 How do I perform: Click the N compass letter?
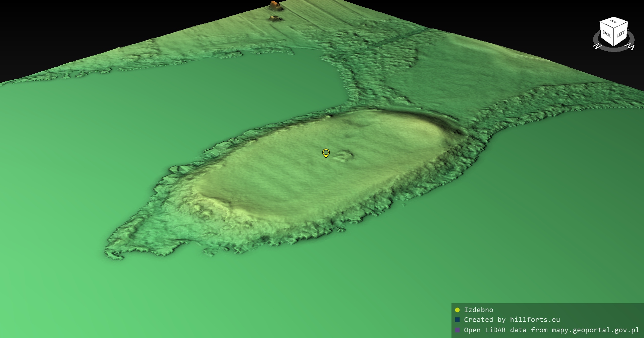click(597, 46)
